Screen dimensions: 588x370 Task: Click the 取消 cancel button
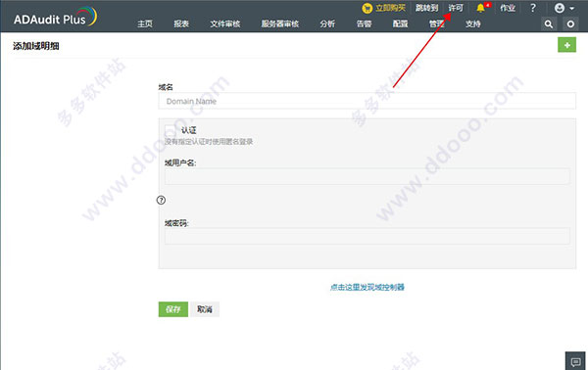pos(205,309)
